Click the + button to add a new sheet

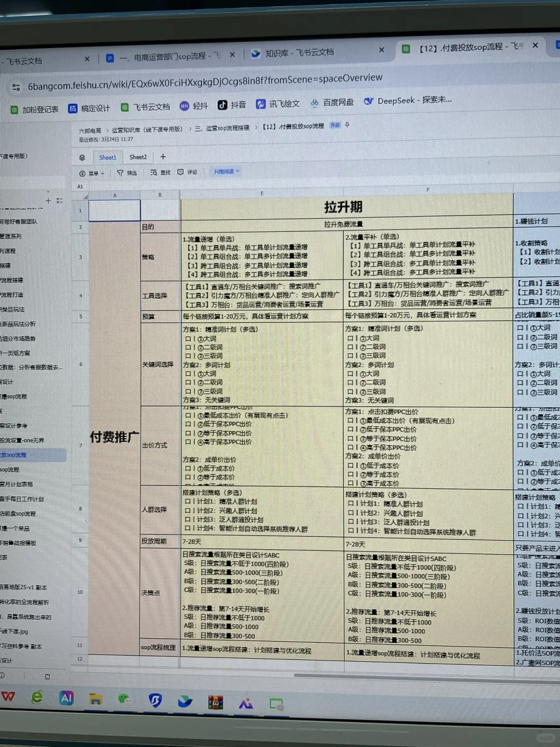pyautogui.click(x=163, y=157)
